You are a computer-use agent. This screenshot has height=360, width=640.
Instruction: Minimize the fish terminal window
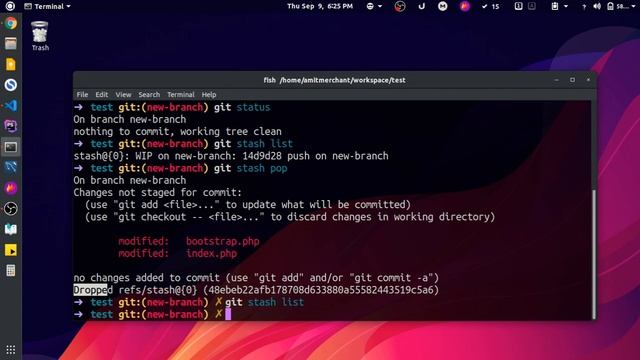pos(556,80)
